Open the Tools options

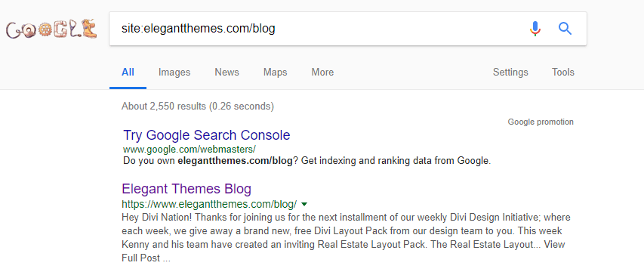coord(563,73)
